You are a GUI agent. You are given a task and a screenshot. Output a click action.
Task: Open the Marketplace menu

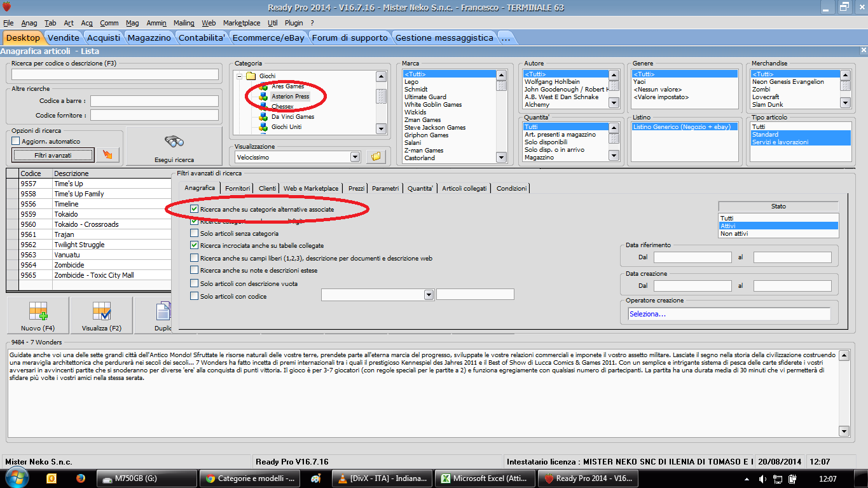click(x=242, y=23)
